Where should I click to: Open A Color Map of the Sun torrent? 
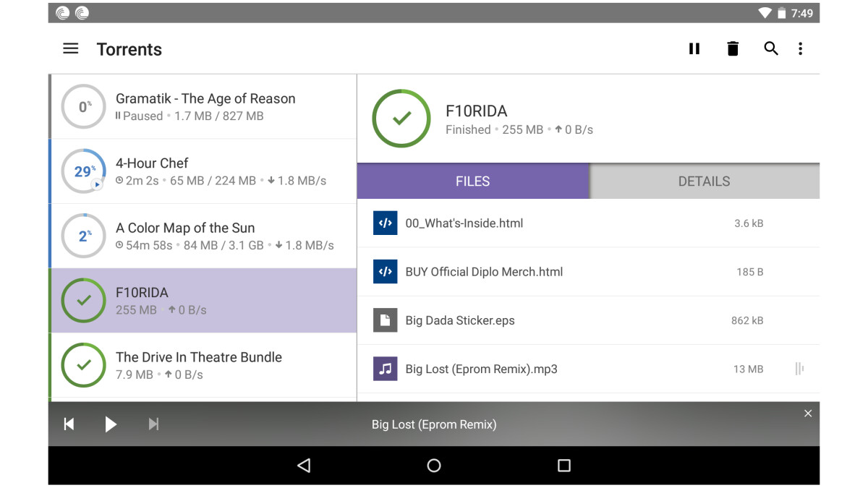click(x=205, y=236)
